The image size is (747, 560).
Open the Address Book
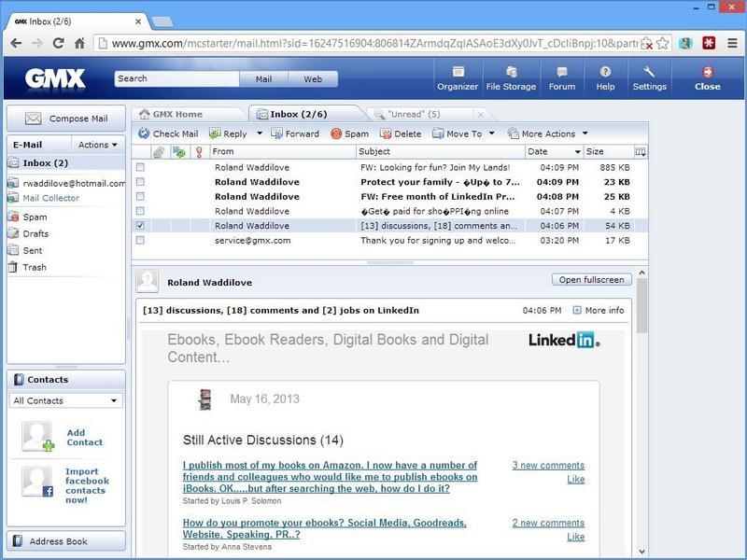66,541
